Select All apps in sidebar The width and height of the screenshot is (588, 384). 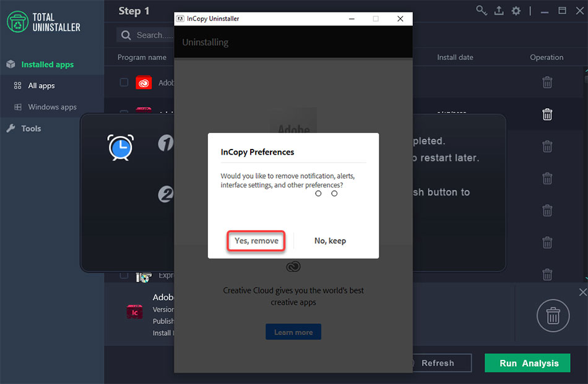click(x=41, y=86)
